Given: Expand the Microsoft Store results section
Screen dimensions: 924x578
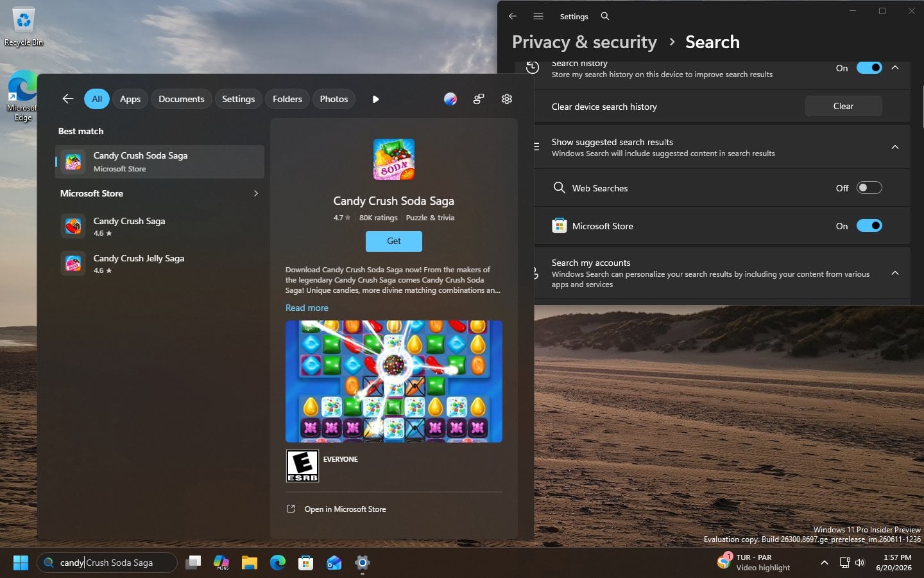Looking at the screenshot, I should [256, 193].
